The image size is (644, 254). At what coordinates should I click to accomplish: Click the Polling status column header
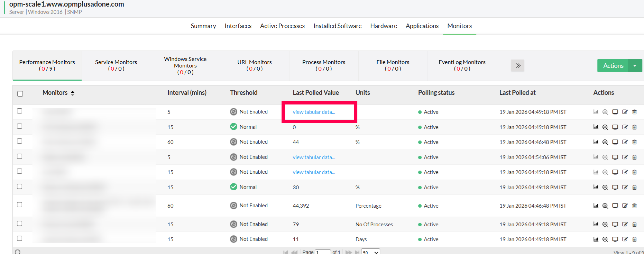(436, 93)
